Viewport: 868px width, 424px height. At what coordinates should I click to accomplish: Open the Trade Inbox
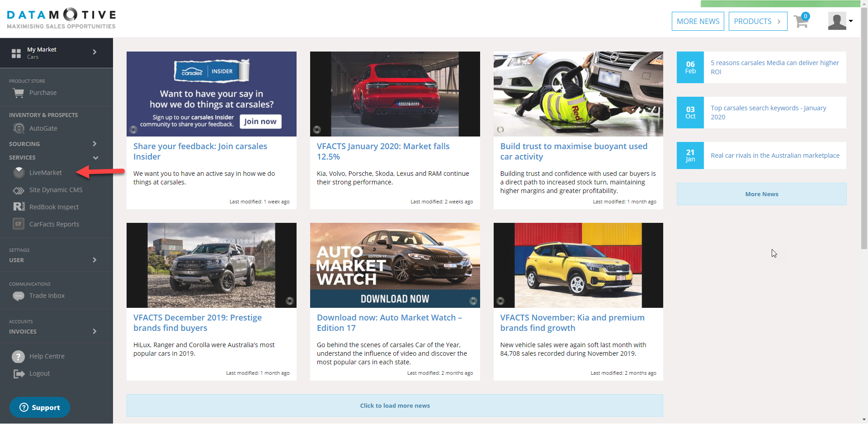(47, 296)
